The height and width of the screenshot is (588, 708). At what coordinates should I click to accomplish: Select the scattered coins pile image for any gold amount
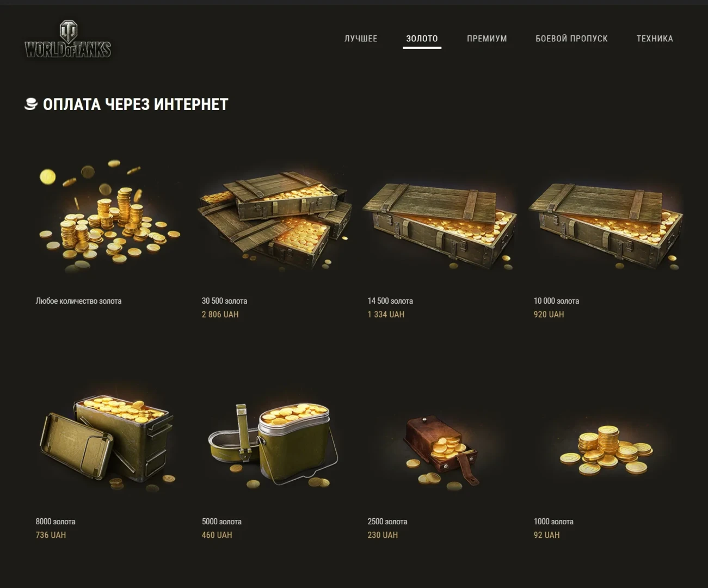pyautogui.click(x=109, y=216)
